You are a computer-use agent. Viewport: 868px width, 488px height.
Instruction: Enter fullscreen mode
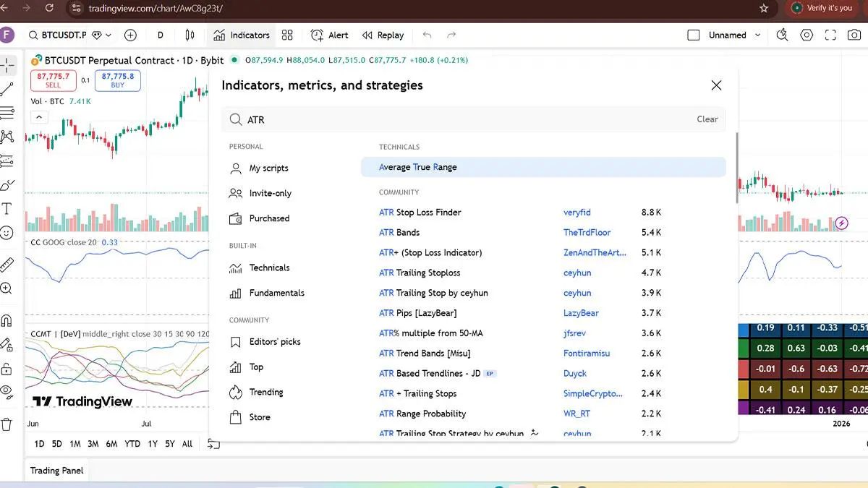coord(831,35)
